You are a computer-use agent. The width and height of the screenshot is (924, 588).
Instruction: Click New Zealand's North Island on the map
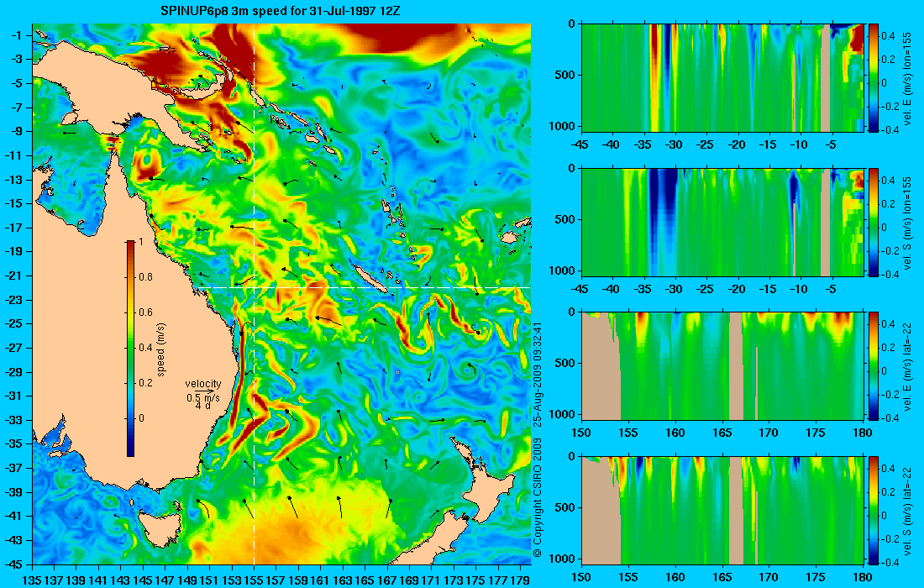coord(485,483)
